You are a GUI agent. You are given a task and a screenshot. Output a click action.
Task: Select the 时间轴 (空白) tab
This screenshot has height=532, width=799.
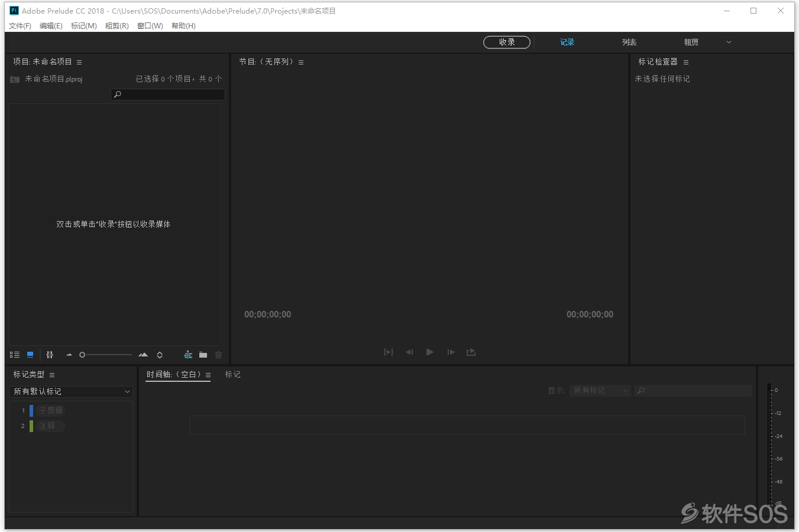pyautogui.click(x=174, y=375)
